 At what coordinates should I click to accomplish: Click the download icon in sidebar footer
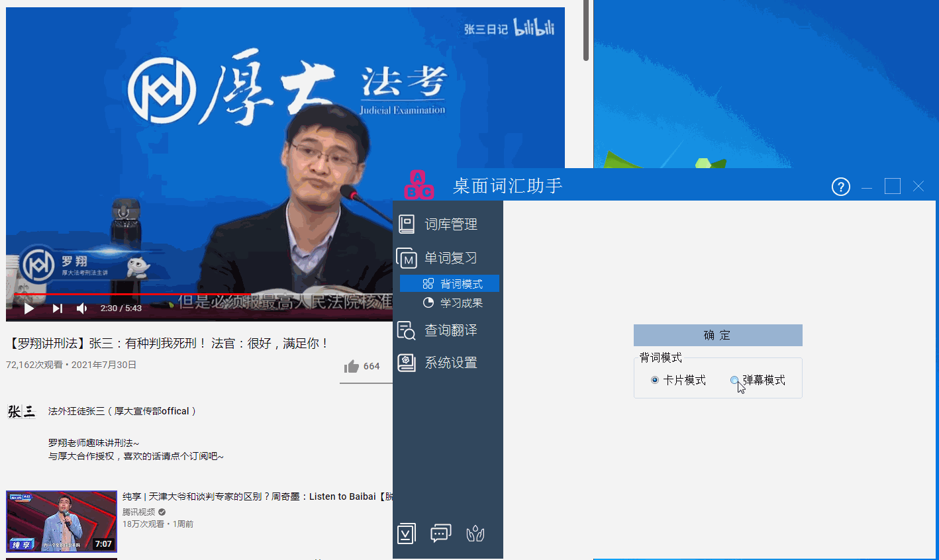pyautogui.click(x=407, y=534)
